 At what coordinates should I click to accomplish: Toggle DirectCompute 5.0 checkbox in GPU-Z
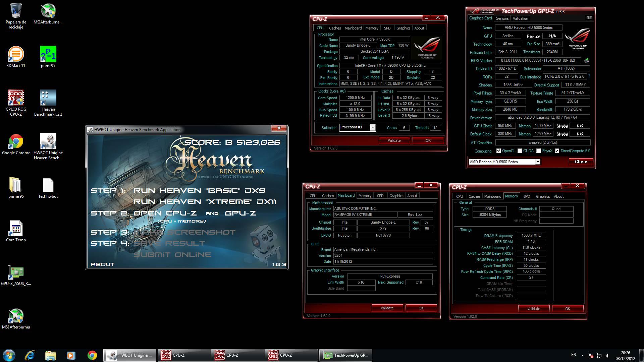click(557, 151)
